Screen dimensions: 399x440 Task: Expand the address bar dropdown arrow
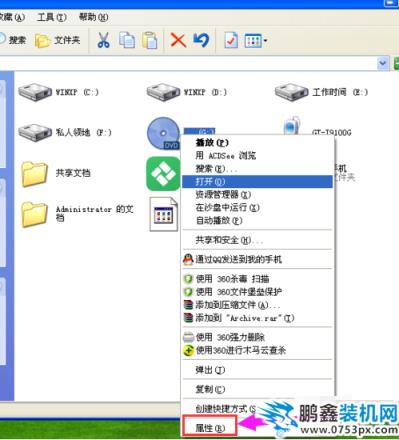[x=383, y=63]
